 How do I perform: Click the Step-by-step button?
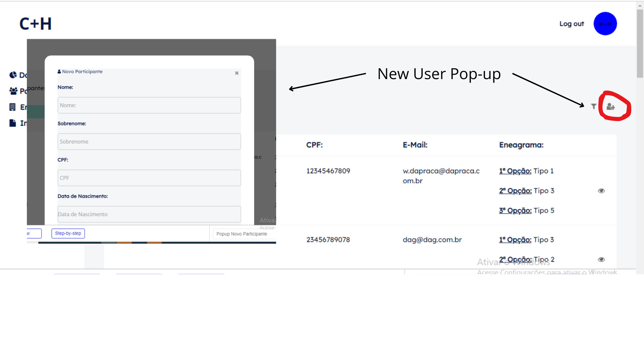click(68, 233)
